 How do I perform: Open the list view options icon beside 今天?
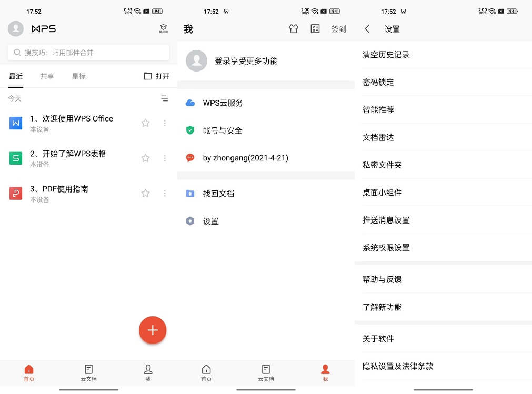[x=165, y=98]
